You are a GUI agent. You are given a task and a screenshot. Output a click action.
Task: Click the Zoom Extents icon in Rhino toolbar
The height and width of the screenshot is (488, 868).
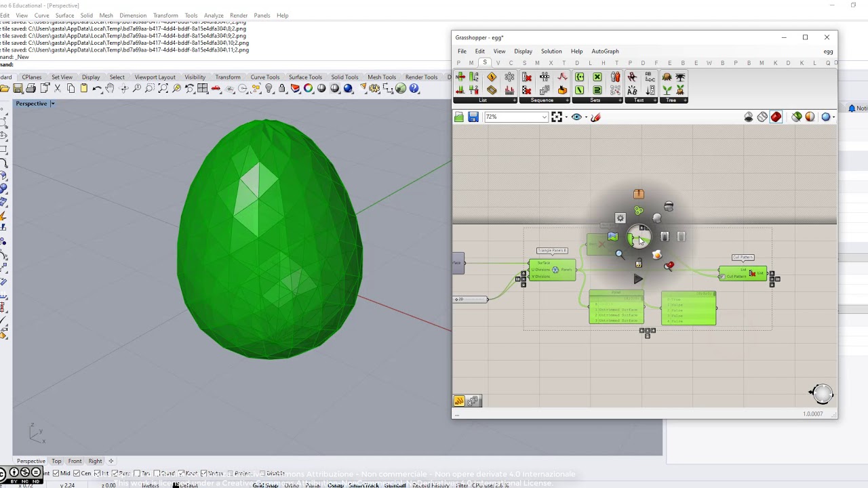pos(163,88)
